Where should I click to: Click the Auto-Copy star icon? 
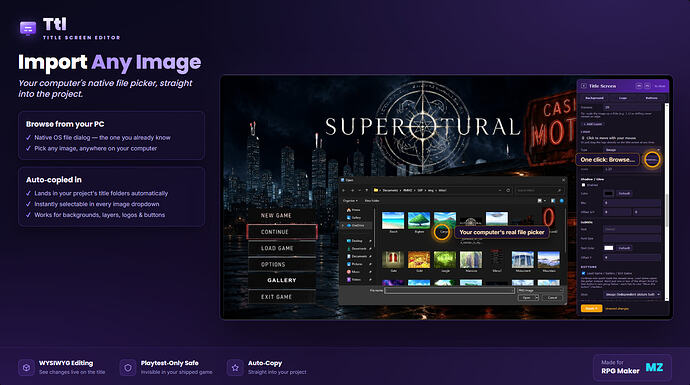point(235,367)
